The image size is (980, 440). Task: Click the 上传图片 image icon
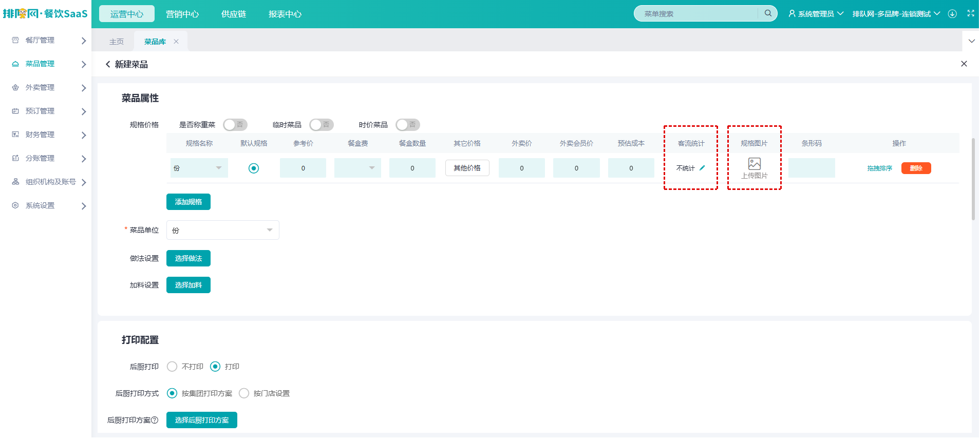click(755, 164)
